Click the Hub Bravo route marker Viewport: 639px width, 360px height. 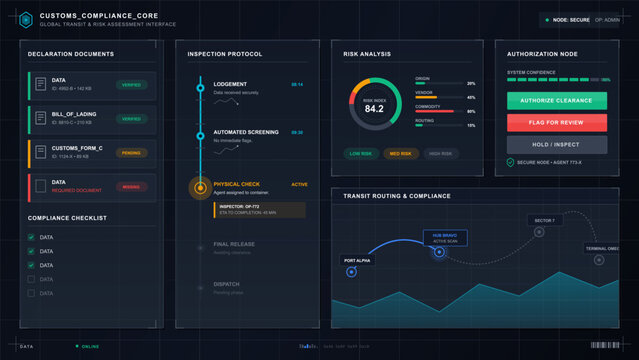click(439, 252)
